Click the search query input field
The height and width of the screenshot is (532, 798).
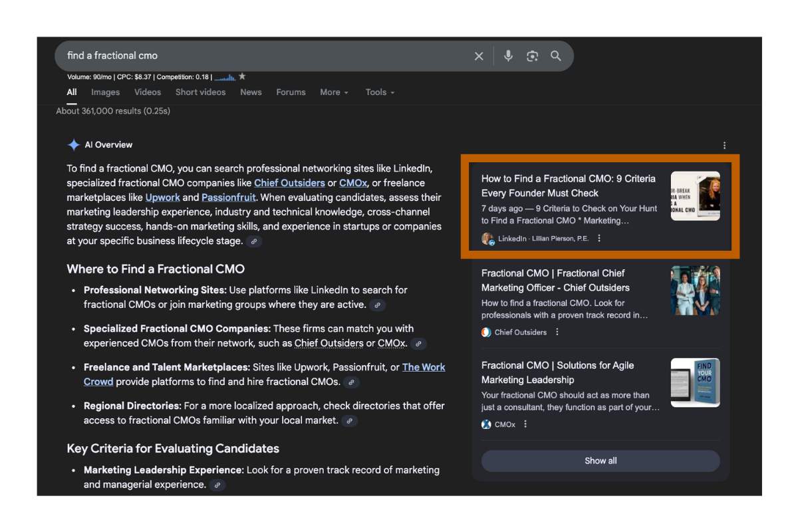[x=266, y=56]
